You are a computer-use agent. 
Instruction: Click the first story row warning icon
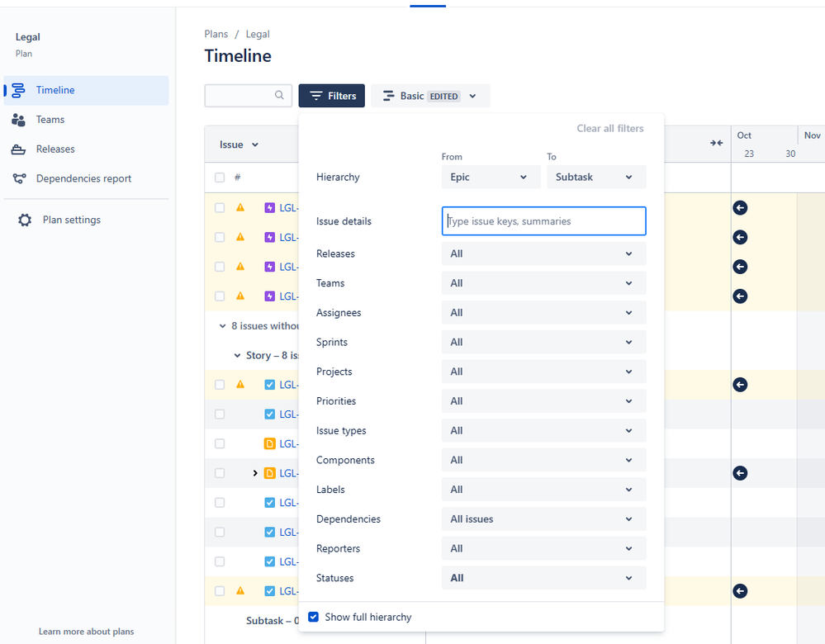point(240,384)
